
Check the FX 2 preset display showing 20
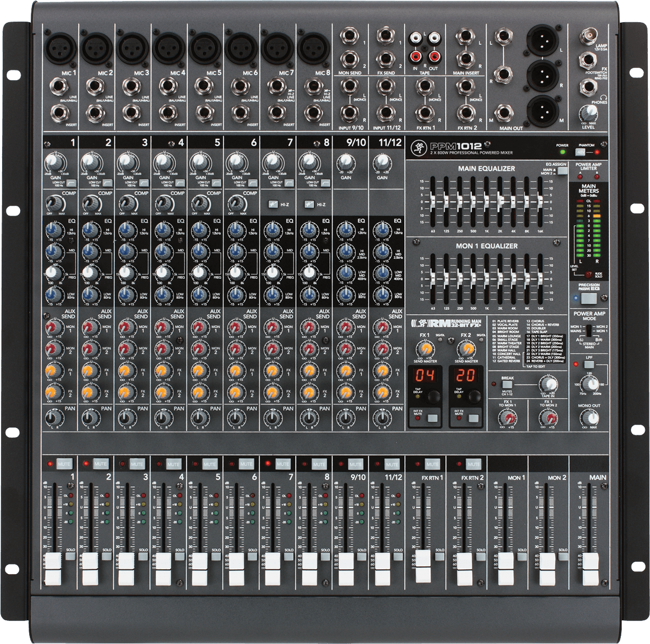(x=466, y=375)
